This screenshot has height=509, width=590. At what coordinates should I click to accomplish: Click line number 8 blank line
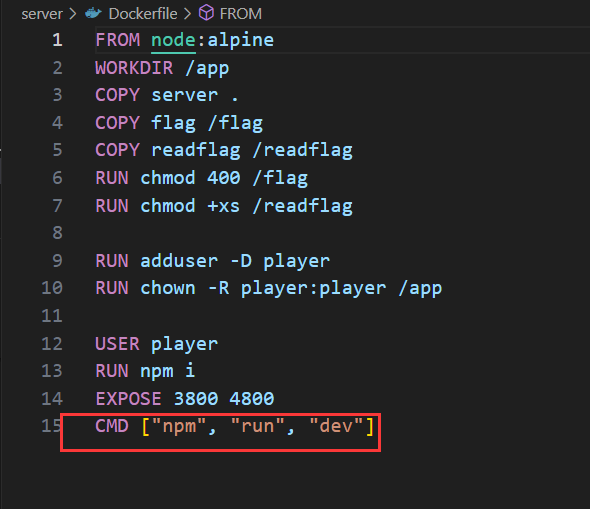58,233
